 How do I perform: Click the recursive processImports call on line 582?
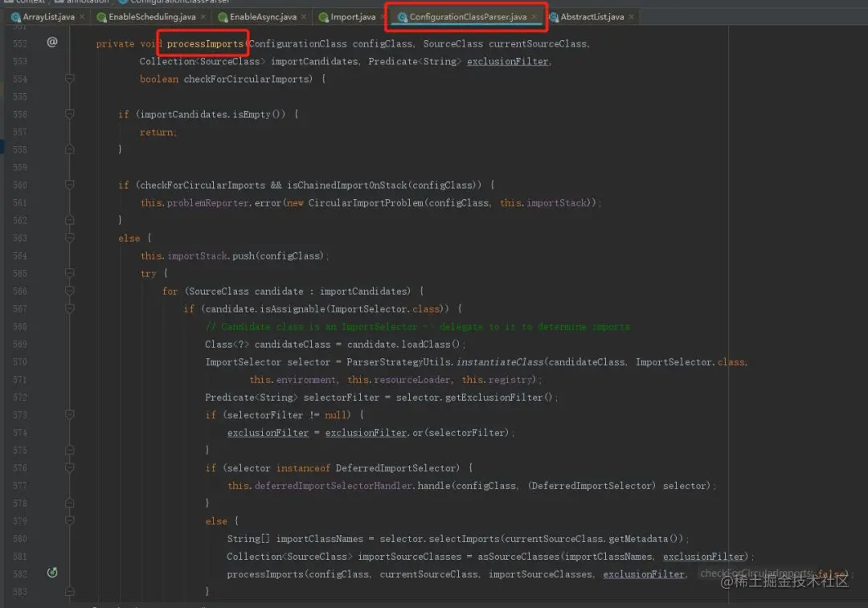[265, 574]
